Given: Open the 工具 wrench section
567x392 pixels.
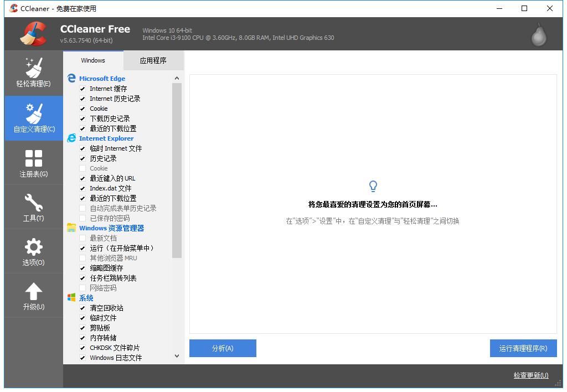Looking at the screenshot, I should pyautogui.click(x=33, y=207).
